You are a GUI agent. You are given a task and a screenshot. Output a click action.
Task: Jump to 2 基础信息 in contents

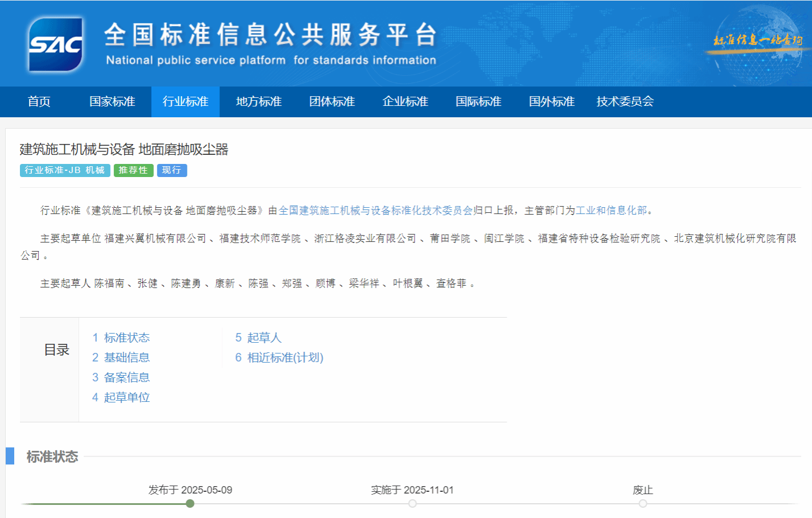(121, 358)
